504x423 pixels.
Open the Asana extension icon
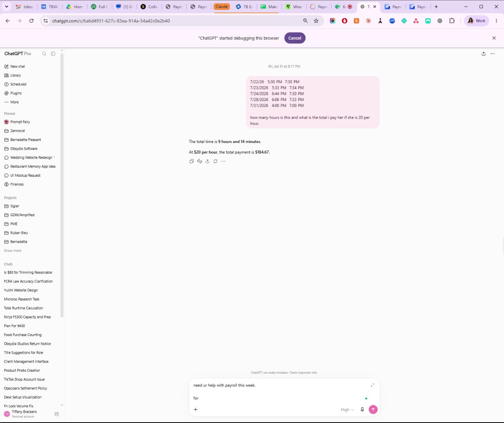pyautogui.click(x=416, y=21)
